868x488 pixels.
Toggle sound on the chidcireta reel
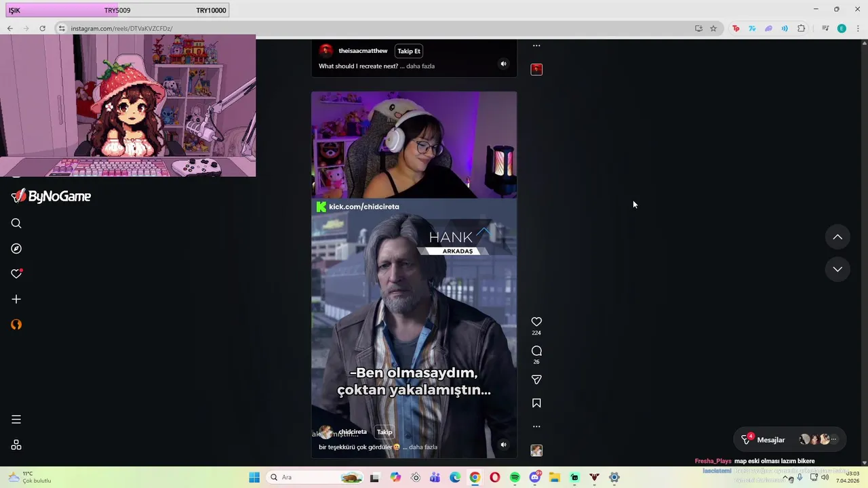click(x=503, y=445)
